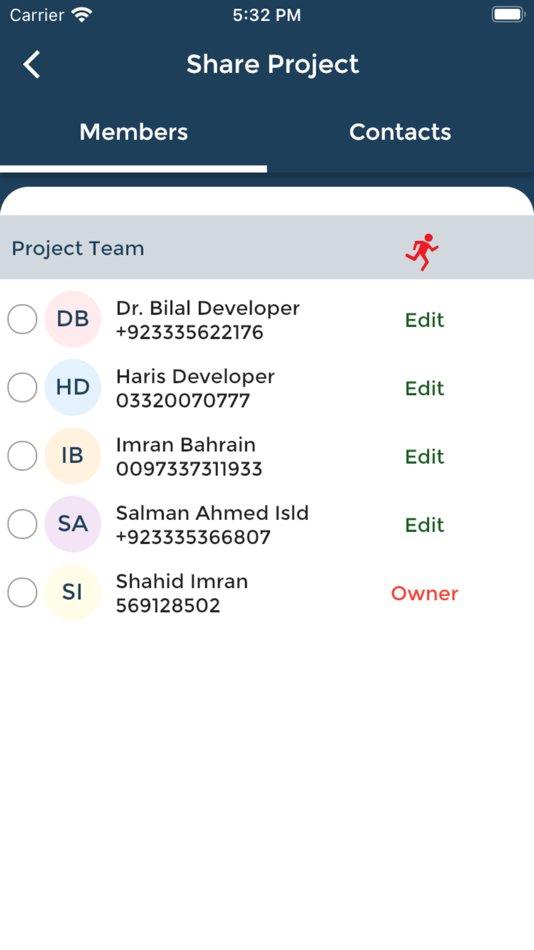
Task: Click the Share Project title
Action: coord(273,64)
